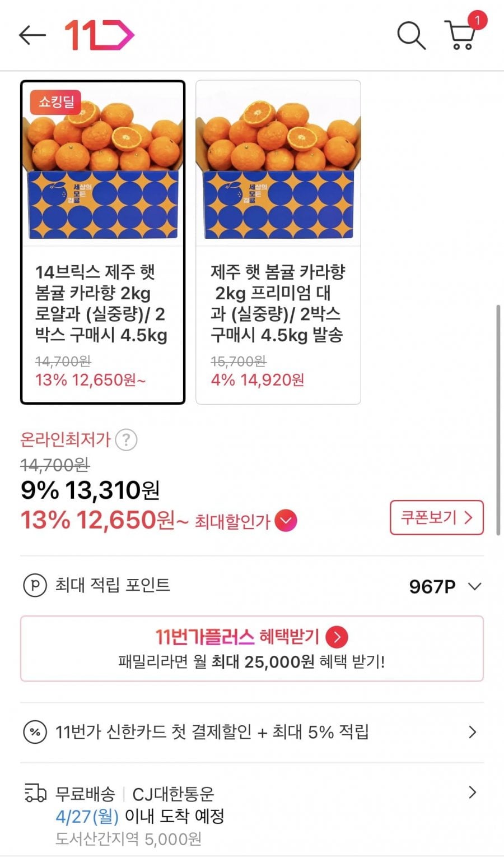
Task: Click the 쇼킹딜 badge on first product
Action: pos(56,102)
